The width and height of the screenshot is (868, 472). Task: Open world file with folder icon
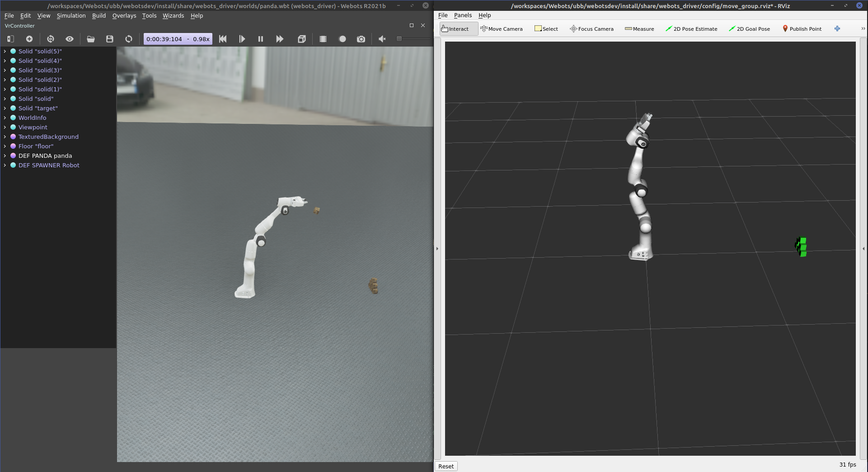(91, 39)
